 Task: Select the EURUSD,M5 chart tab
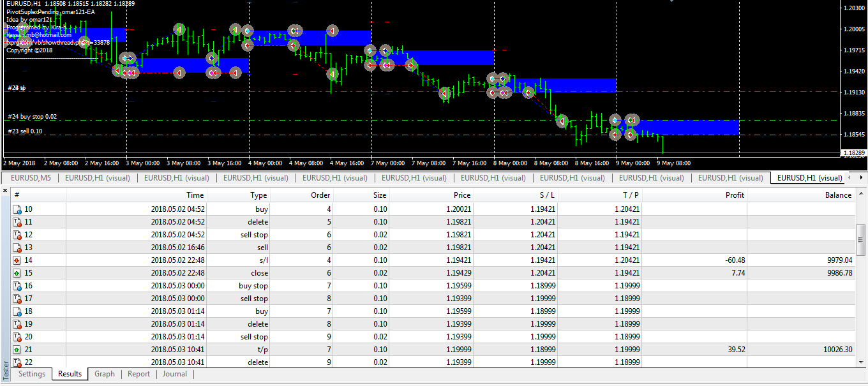click(31, 178)
